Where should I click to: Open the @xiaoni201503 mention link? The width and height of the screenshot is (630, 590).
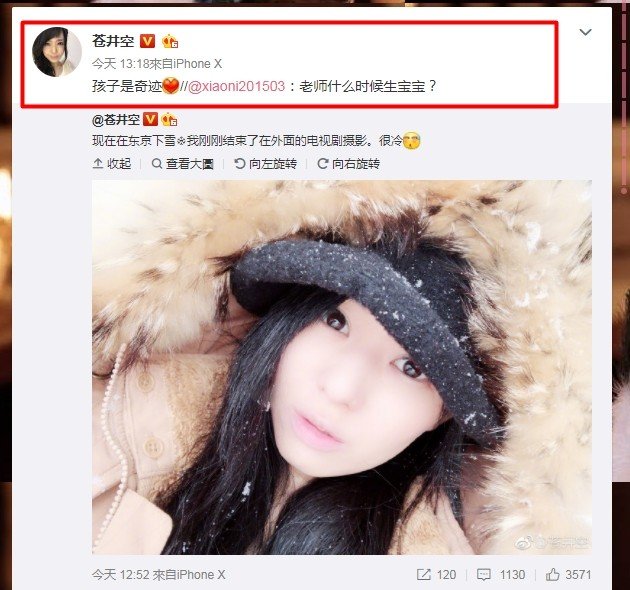(236, 86)
